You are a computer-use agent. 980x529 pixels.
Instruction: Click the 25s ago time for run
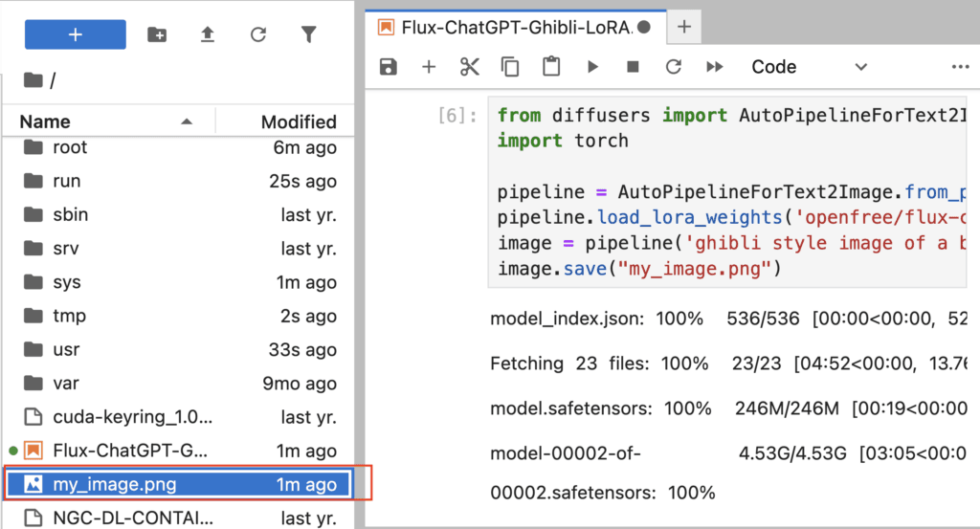[302, 181]
